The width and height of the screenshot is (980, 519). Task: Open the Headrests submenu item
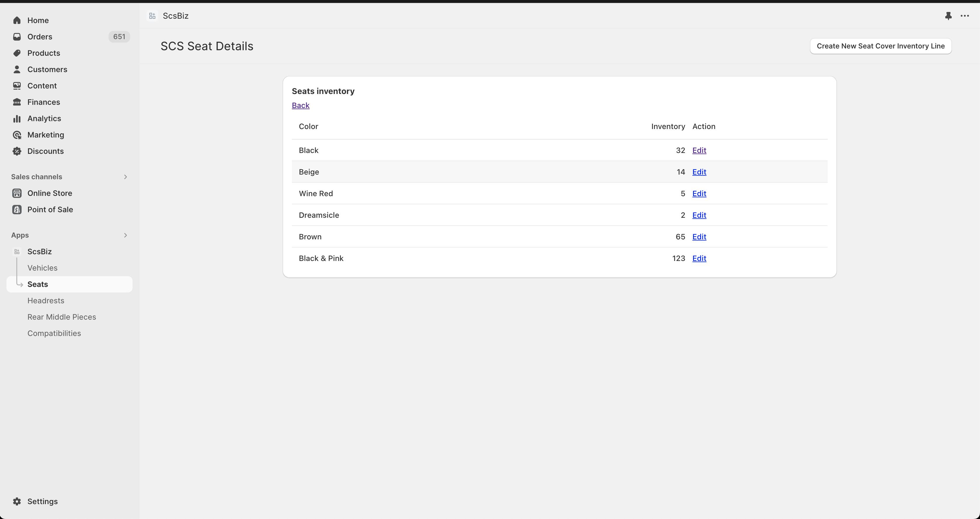coord(46,301)
